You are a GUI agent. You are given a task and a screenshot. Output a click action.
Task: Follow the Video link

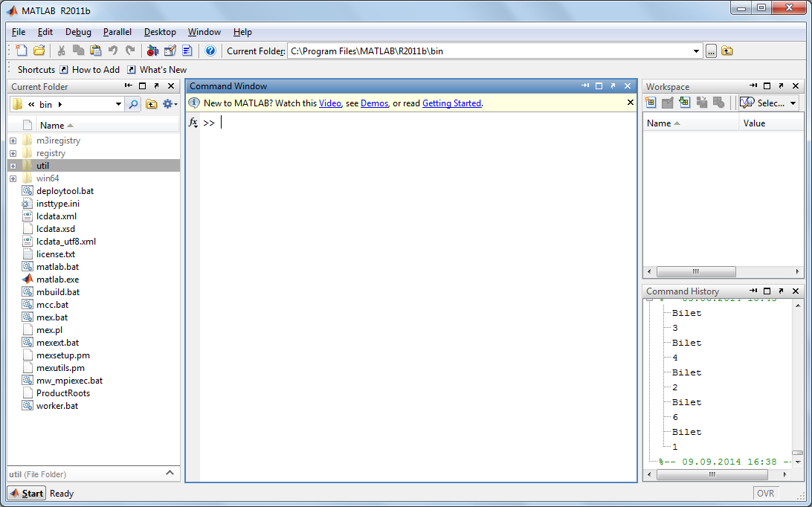(x=330, y=103)
